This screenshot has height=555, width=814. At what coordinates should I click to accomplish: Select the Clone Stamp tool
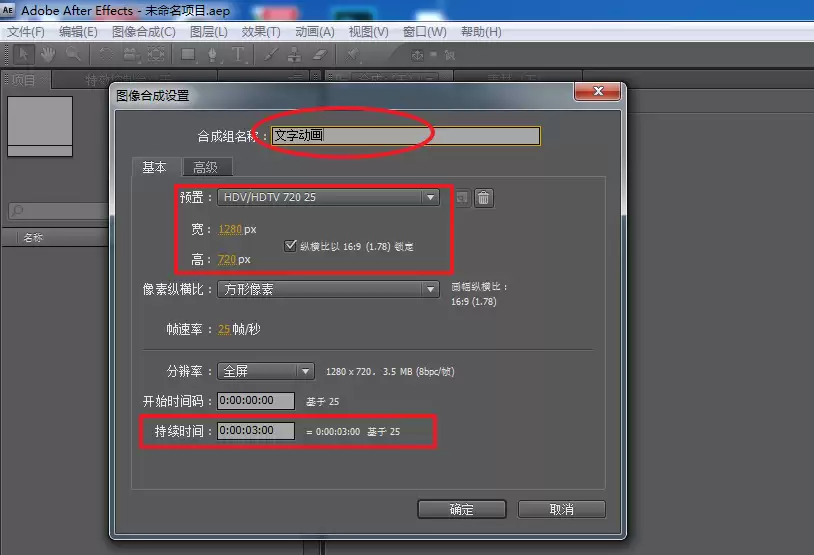tap(295, 54)
